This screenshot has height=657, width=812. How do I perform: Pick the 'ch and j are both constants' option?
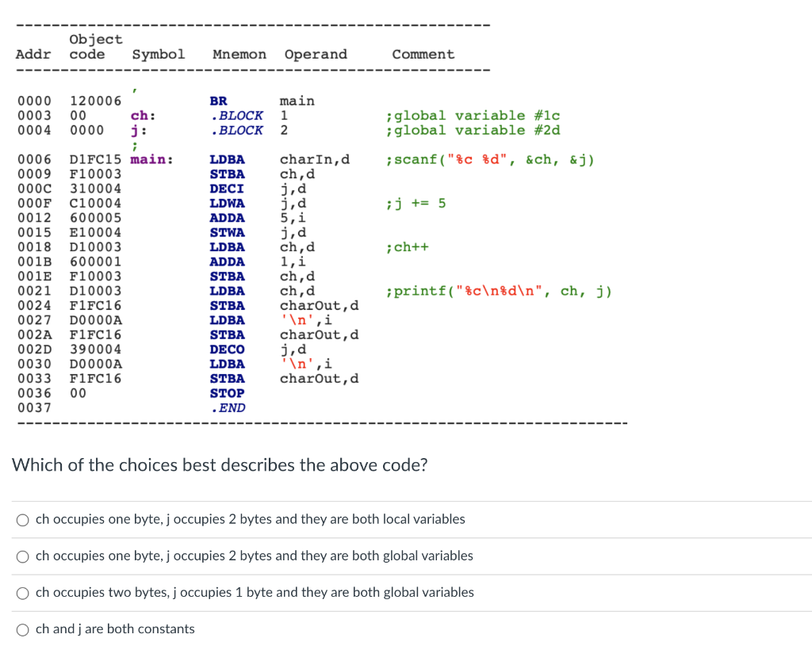(x=22, y=629)
